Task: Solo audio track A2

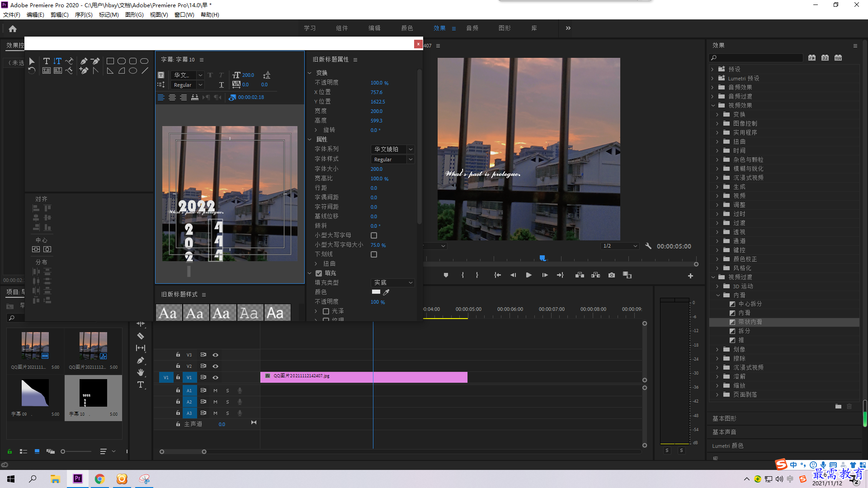Action: (x=227, y=402)
